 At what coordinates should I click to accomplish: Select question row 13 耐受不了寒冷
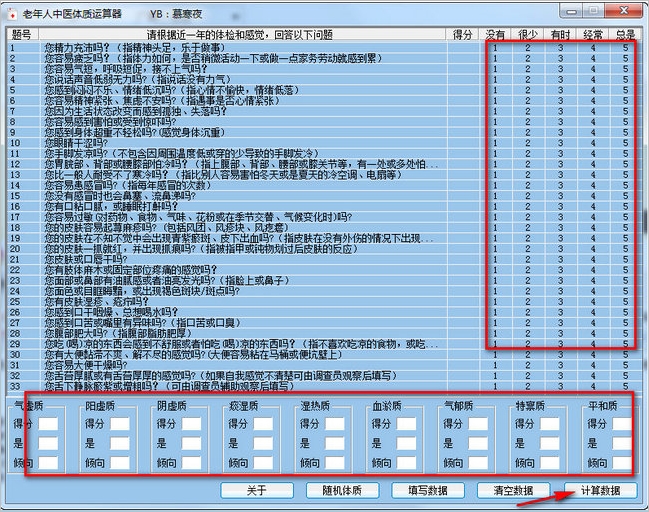324,175
